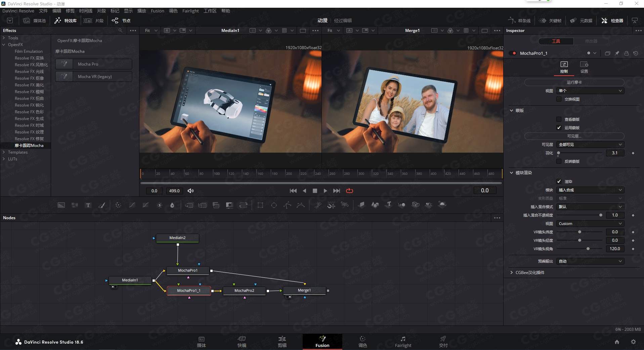Open the 模块 插入合成 dropdown
The image size is (644, 350).
pos(590,190)
